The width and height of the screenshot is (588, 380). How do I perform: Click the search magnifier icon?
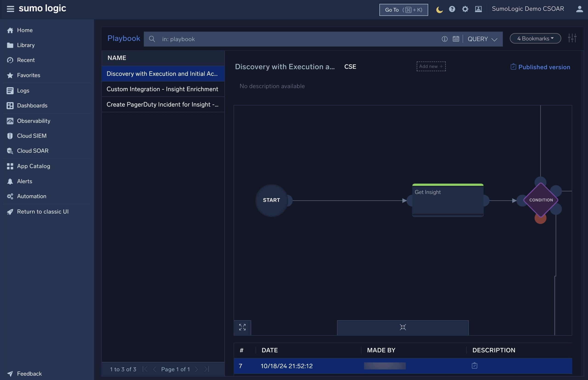(x=152, y=39)
